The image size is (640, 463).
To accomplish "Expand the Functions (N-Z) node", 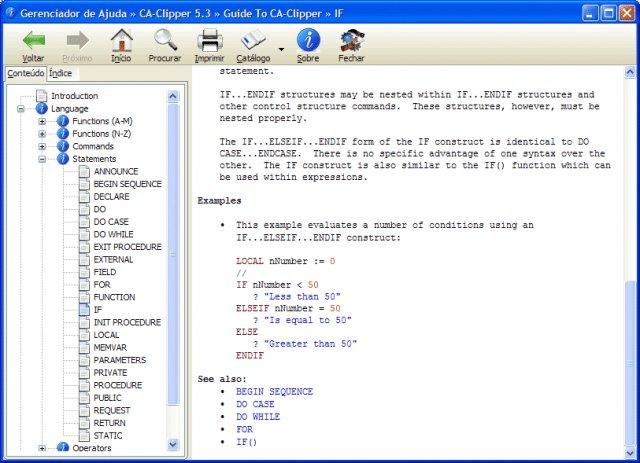I will click(42, 134).
